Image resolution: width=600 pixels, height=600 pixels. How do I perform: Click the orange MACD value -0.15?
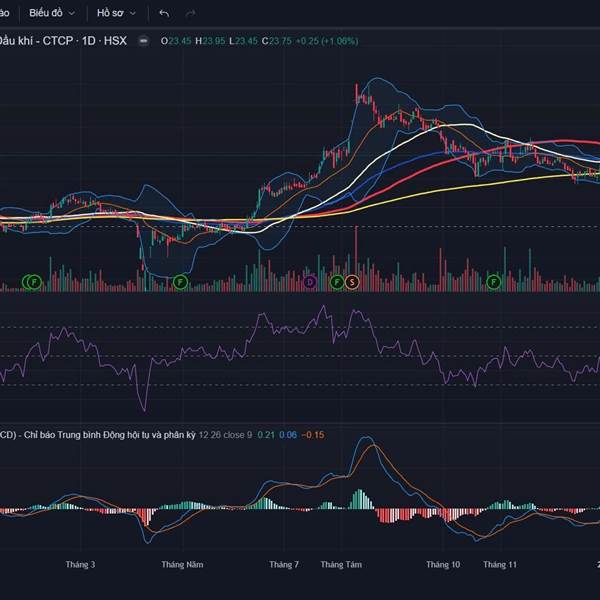click(313, 434)
